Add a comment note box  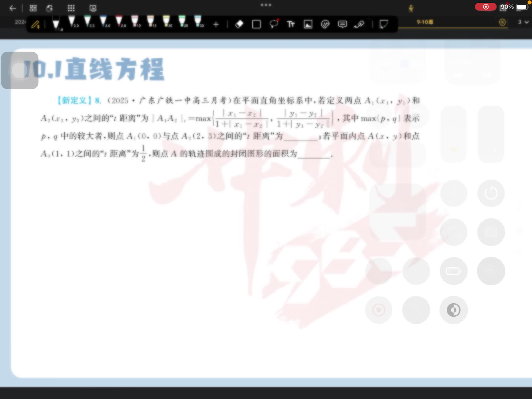pos(342,24)
